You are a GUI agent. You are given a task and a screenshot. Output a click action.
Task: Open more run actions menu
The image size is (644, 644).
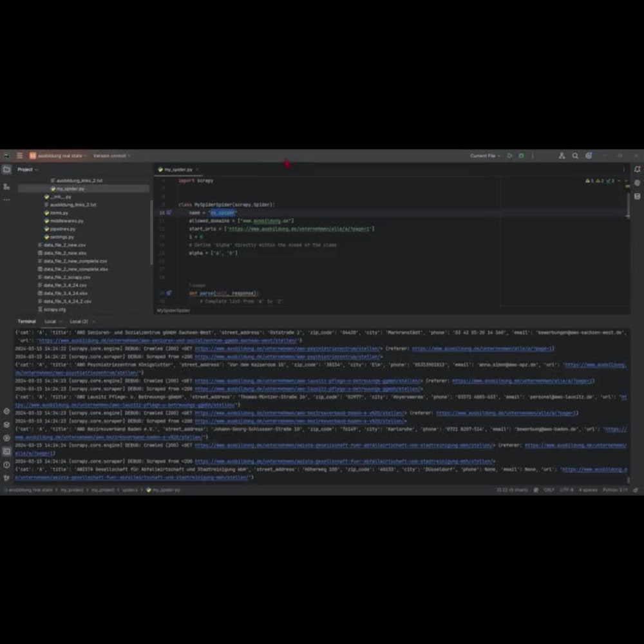[x=533, y=156]
